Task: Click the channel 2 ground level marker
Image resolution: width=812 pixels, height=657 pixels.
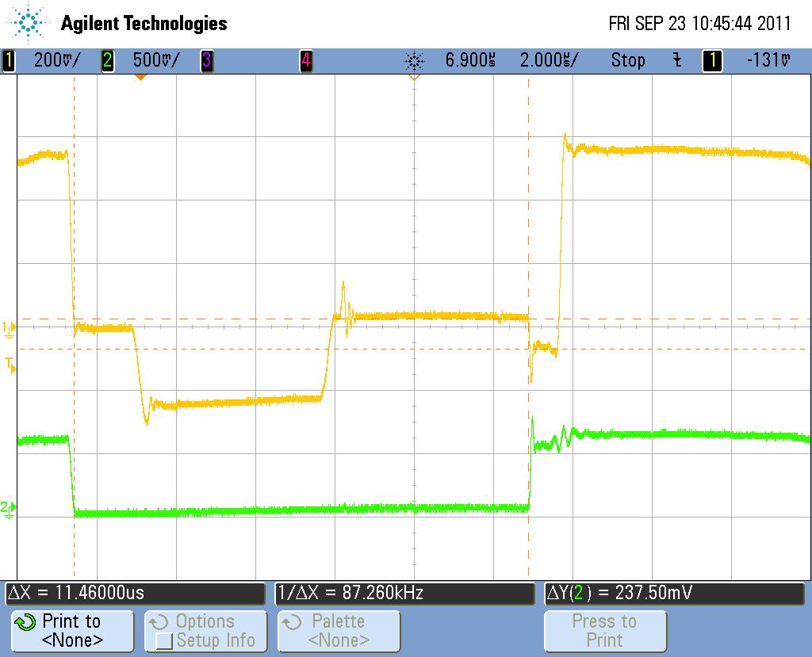Action: click(8, 509)
